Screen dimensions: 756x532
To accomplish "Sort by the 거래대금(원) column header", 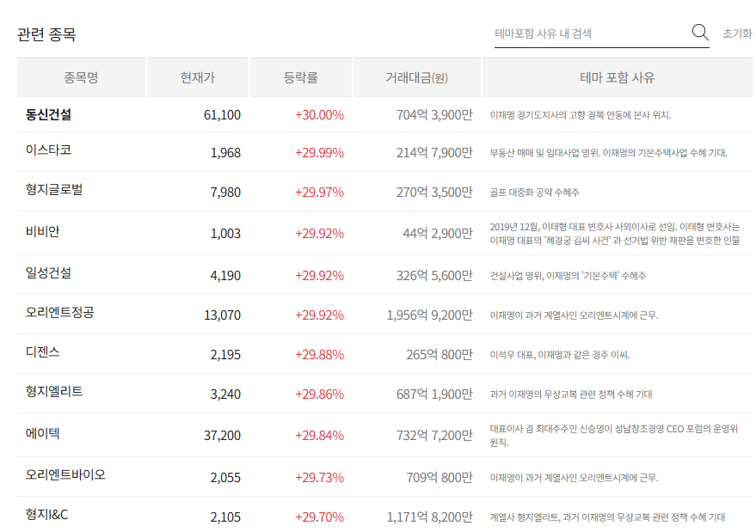I will (x=417, y=77).
